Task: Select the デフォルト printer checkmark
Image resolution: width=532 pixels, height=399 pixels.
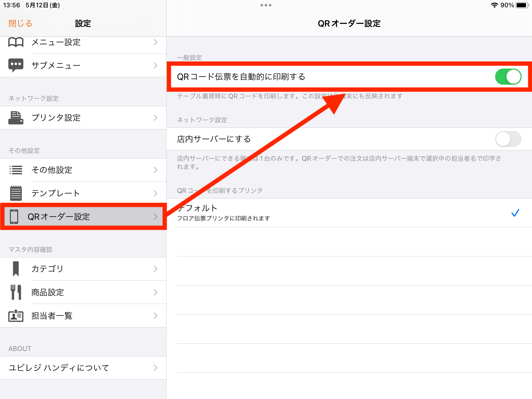Action: (x=515, y=213)
